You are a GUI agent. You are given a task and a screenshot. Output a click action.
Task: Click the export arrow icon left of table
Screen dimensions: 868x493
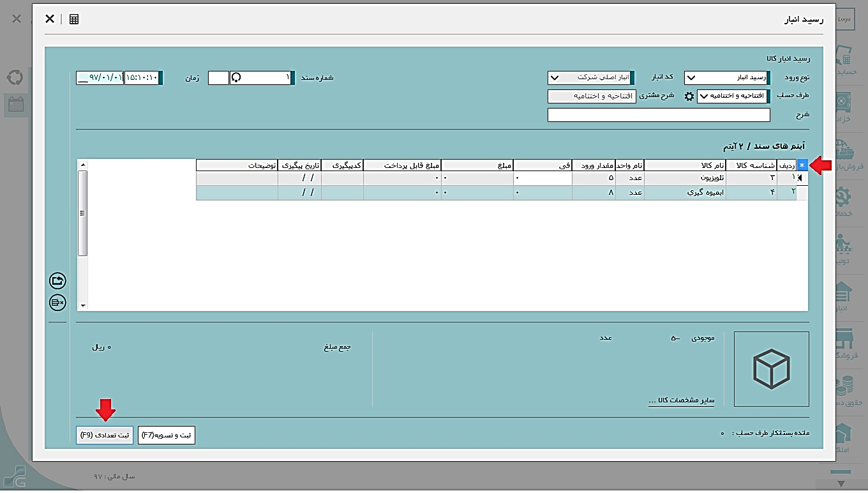click(57, 280)
